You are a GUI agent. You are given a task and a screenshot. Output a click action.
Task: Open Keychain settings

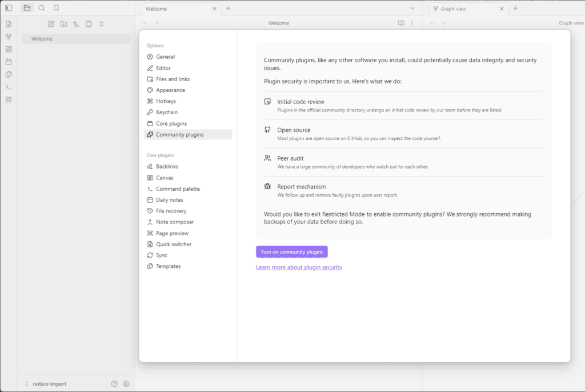pyautogui.click(x=188, y=112)
